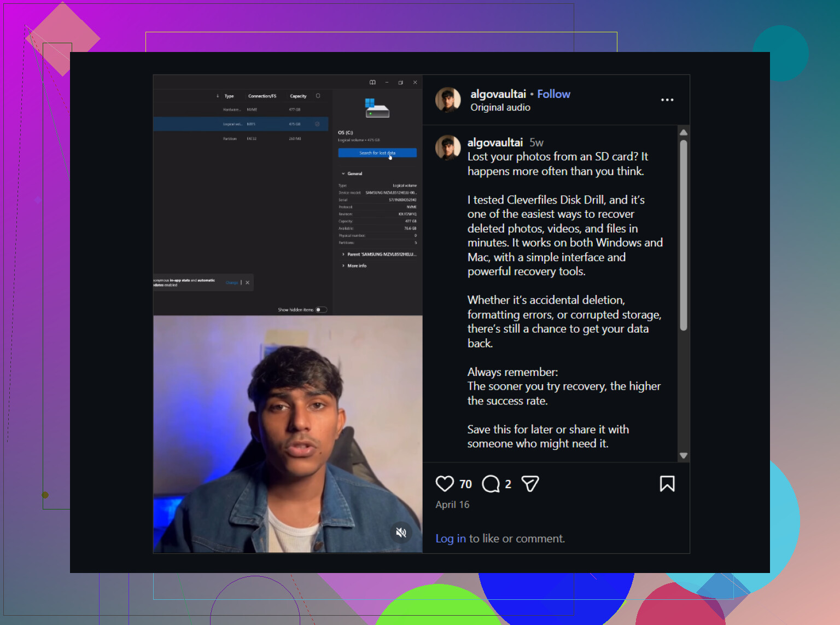840x625 pixels.
Task: Select the Hardware NVME 477 GB row
Action: [x=241, y=109]
